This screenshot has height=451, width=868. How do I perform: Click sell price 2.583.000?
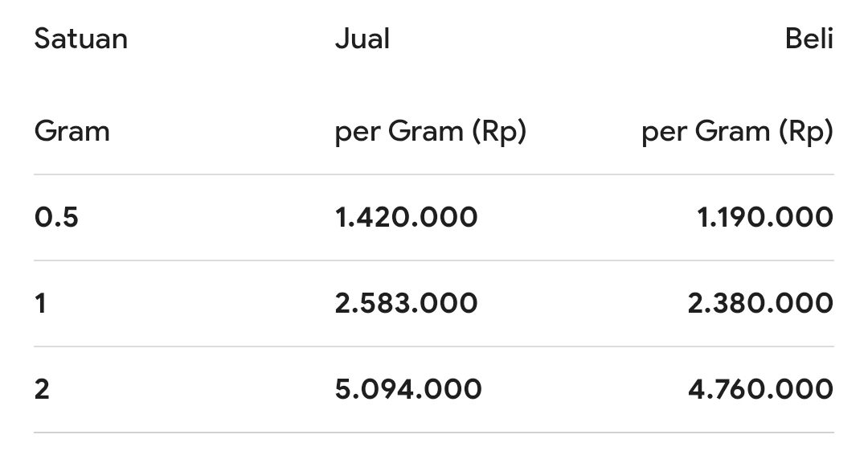[407, 303]
